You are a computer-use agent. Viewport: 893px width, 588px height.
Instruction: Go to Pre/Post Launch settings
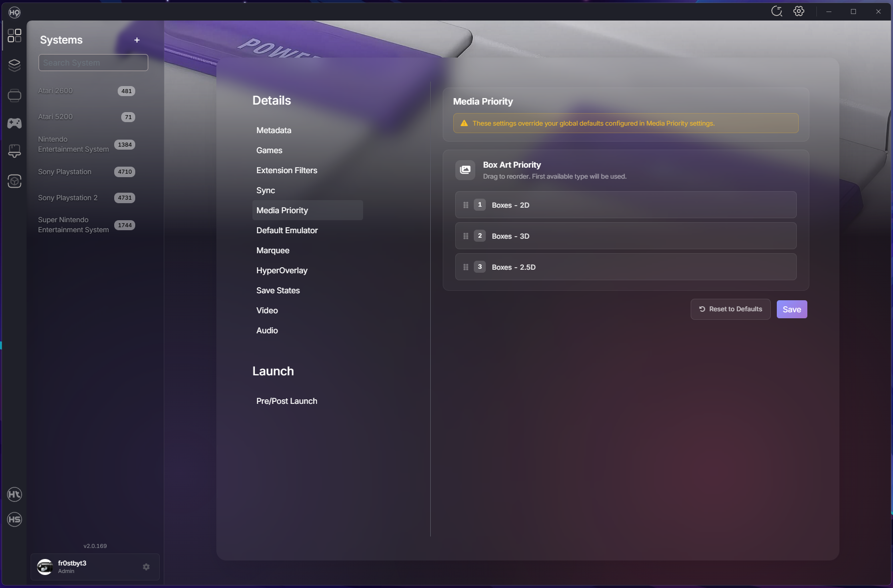(x=286, y=401)
